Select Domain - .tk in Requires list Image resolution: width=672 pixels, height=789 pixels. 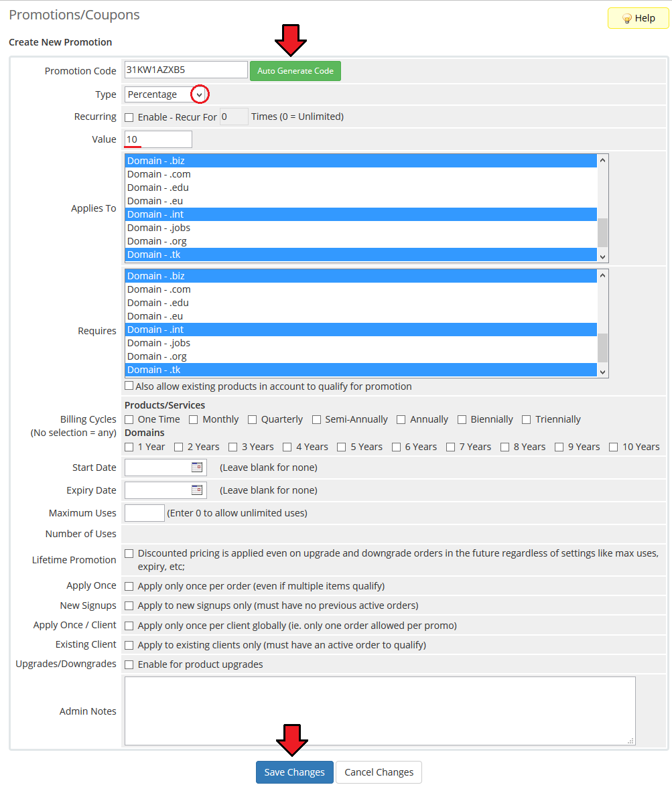361,370
